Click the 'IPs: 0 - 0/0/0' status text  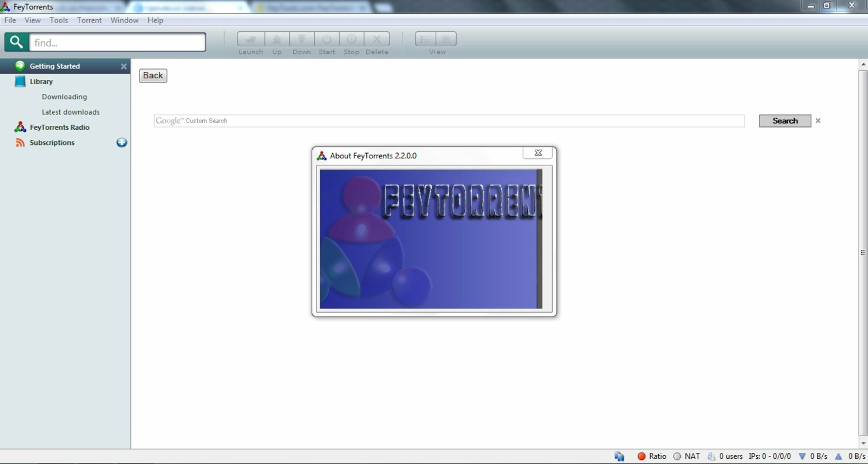(769, 456)
